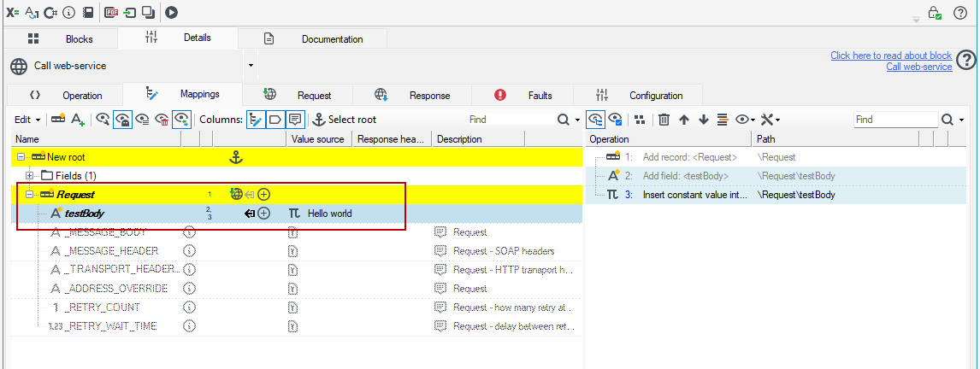Viewport: 980px width, 369px height.
Task: Click the eye with magnifier view icon
Action: pyautogui.click(x=103, y=120)
